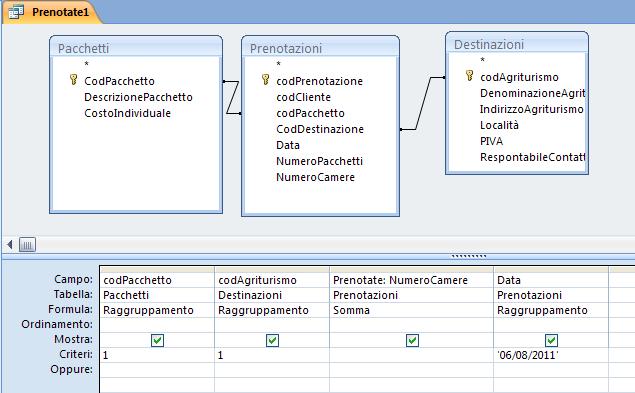The width and height of the screenshot is (635, 393).
Task: Open Tabella cell Destinazioni in grid
Action: tap(272, 295)
